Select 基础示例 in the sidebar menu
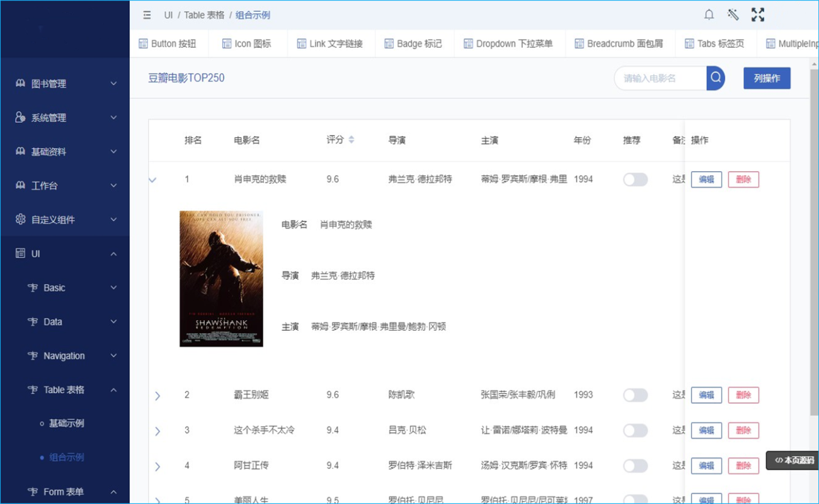819x504 pixels. 66,423
